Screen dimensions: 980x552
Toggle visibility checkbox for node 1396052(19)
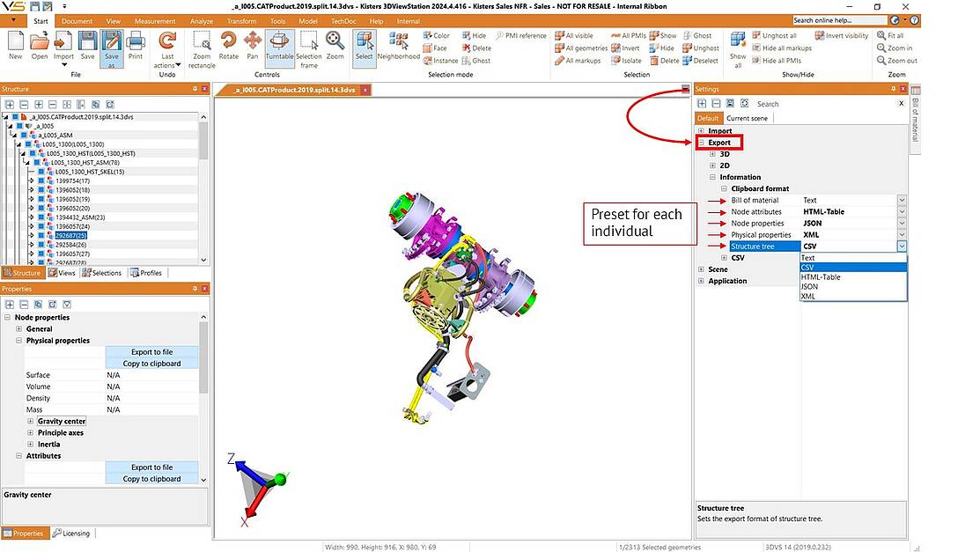tap(41, 199)
